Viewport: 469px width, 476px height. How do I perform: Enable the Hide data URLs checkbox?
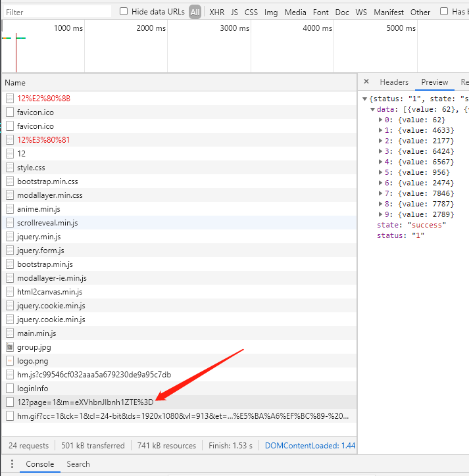(124, 12)
